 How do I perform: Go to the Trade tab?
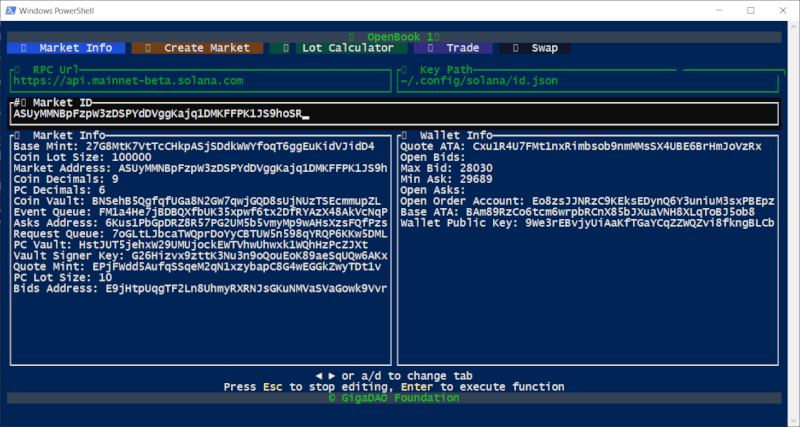click(453, 48)
